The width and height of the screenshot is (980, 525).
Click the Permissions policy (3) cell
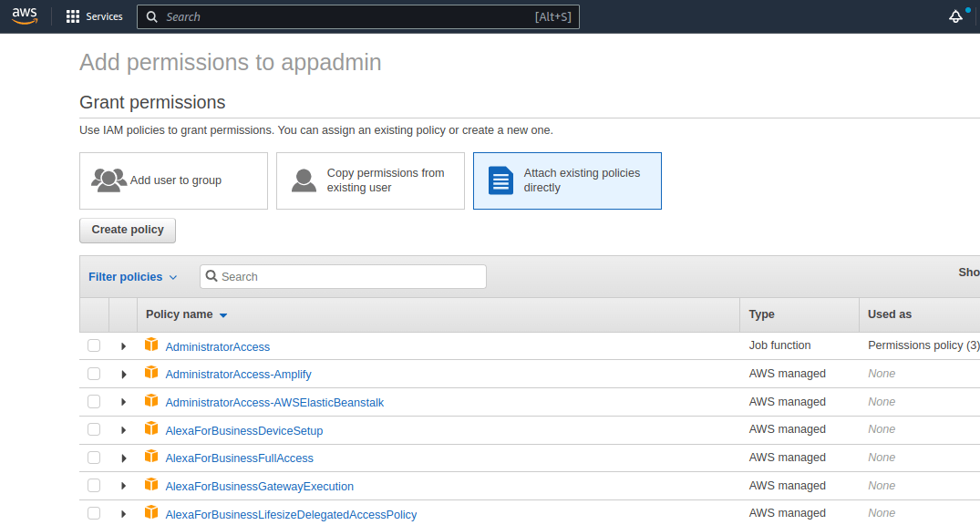[x=923, y=345]
